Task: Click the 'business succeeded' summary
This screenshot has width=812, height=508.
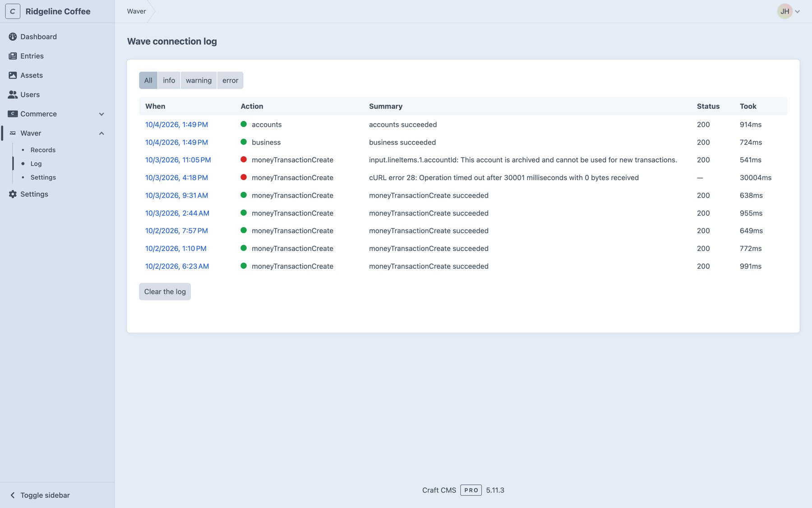Action: click(402, 142)
